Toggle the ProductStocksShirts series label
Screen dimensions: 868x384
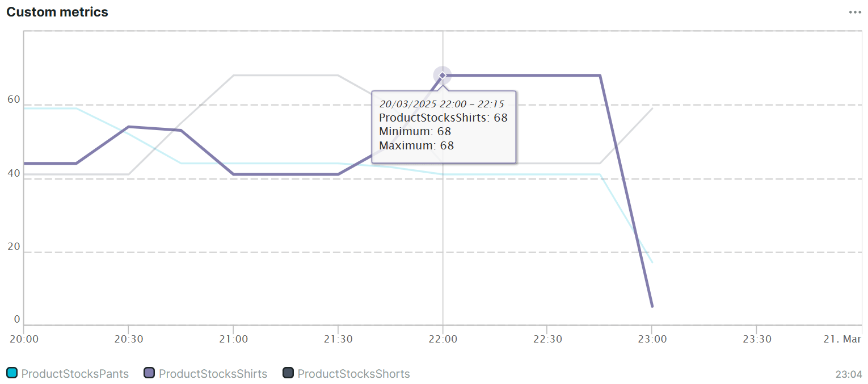click(x=213, y=374)
